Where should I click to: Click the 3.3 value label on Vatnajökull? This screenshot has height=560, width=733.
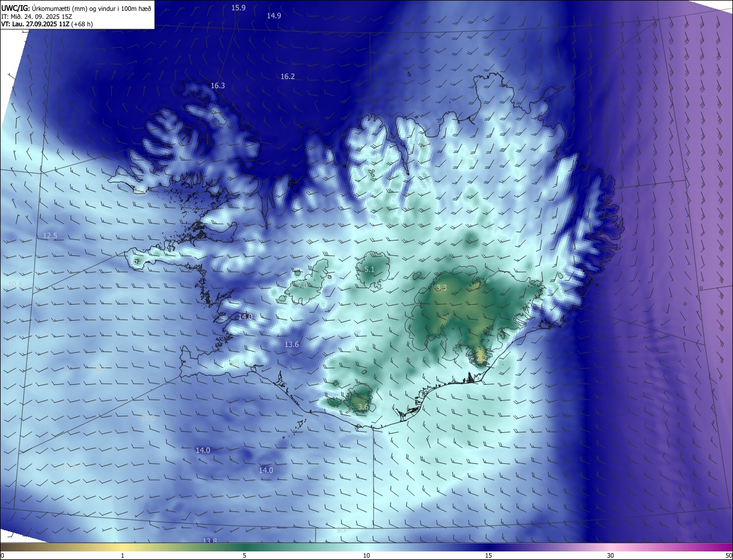point(441,287)
